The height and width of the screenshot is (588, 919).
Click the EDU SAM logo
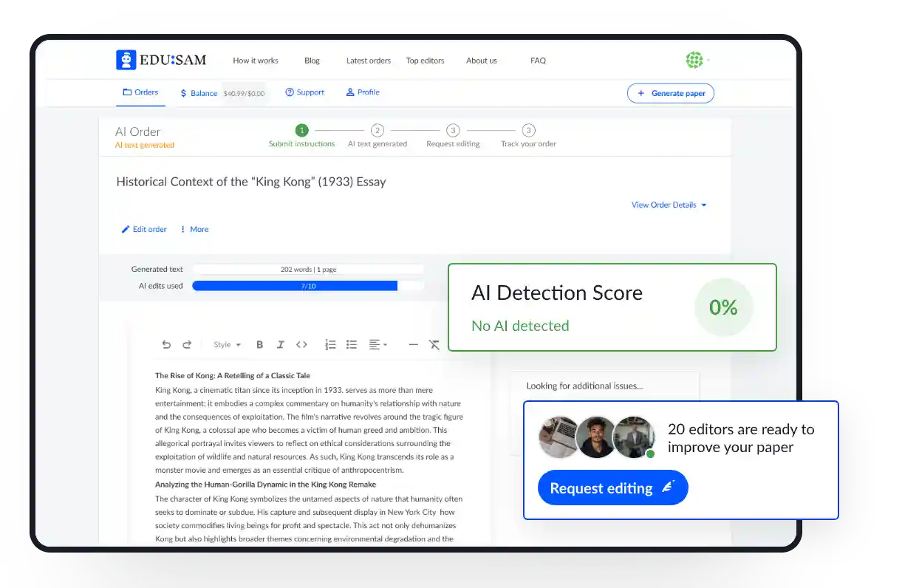(161, 60)
